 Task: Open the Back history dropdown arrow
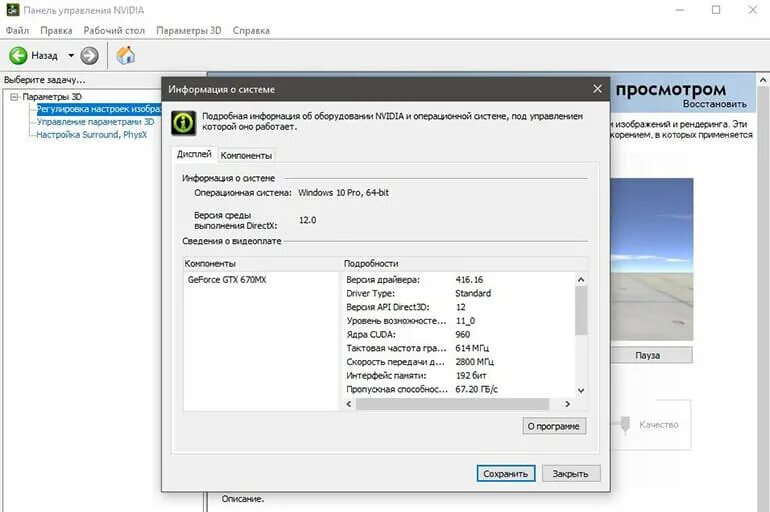(x=71, y=55)
